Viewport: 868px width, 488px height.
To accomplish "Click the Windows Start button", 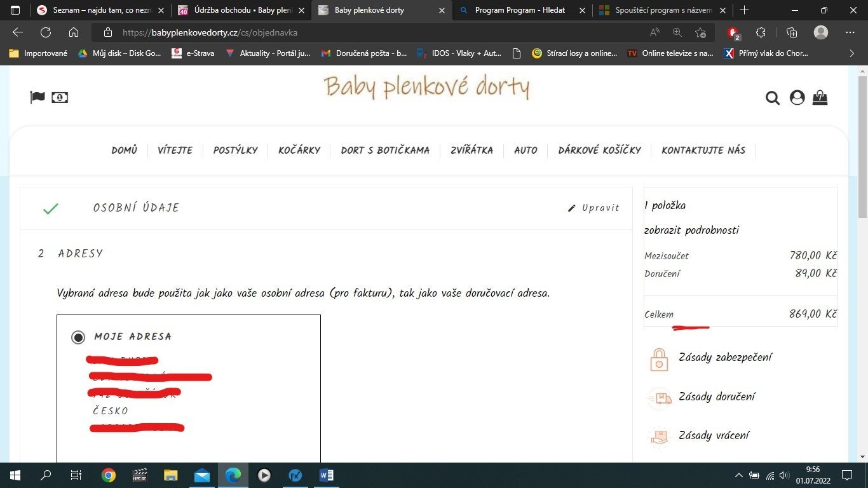I will (15, 475).
